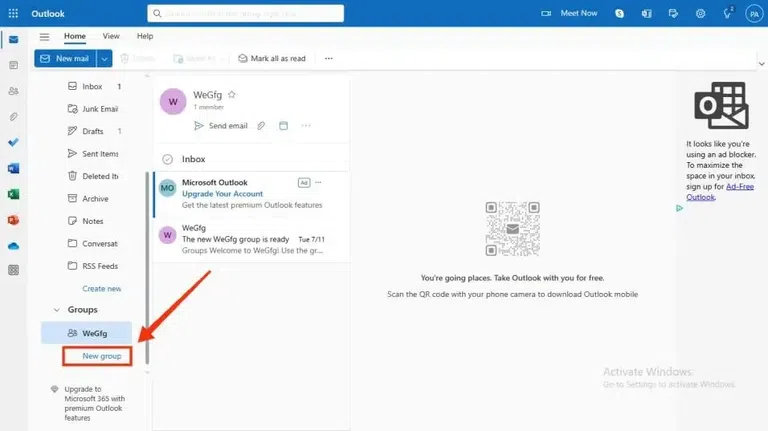The image size is (768, 431).
Task: Click the Outlook mobile QR code image
Action: [x=512, y=229]
